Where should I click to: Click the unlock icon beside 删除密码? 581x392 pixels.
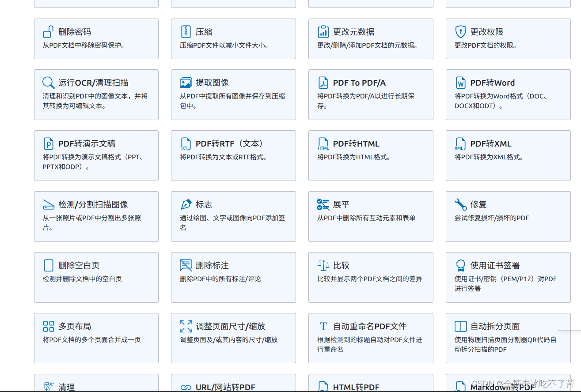coord(48,32)
